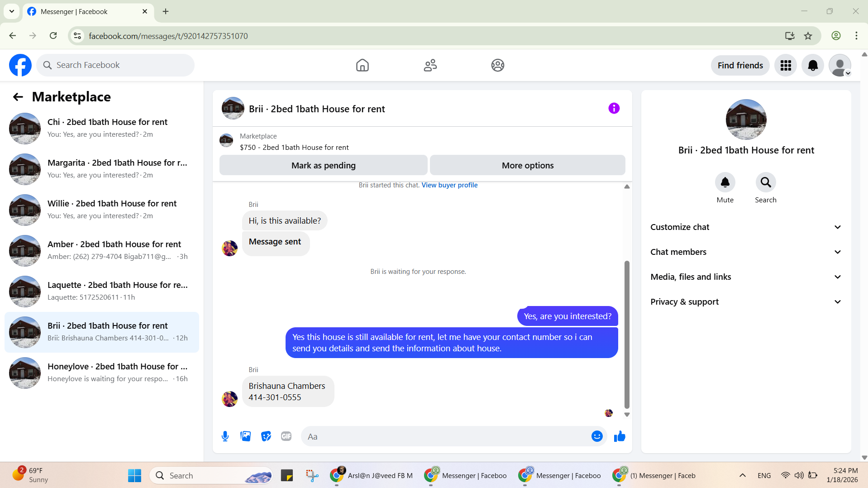This screenshot has width=868, height=488.
Task: Send a voice clip microphone icon
Action: pyautogui.click(x=225, y=436)
